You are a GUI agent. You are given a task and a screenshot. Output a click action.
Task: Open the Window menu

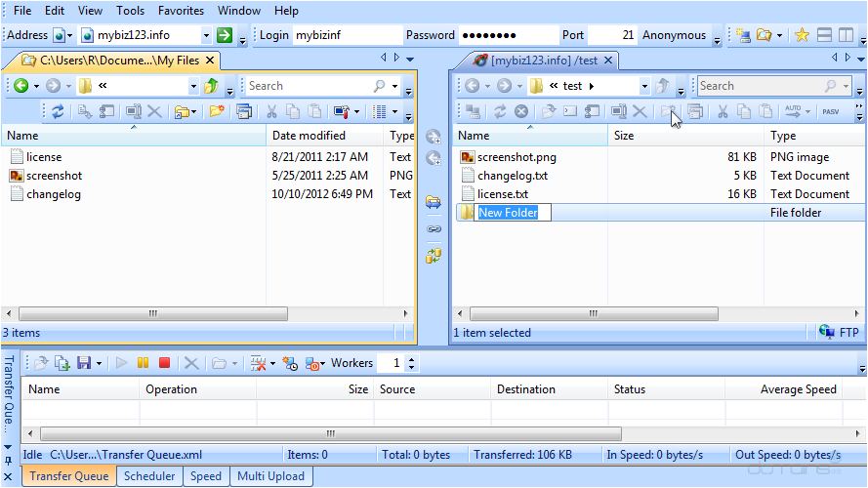tap(238, 11)
